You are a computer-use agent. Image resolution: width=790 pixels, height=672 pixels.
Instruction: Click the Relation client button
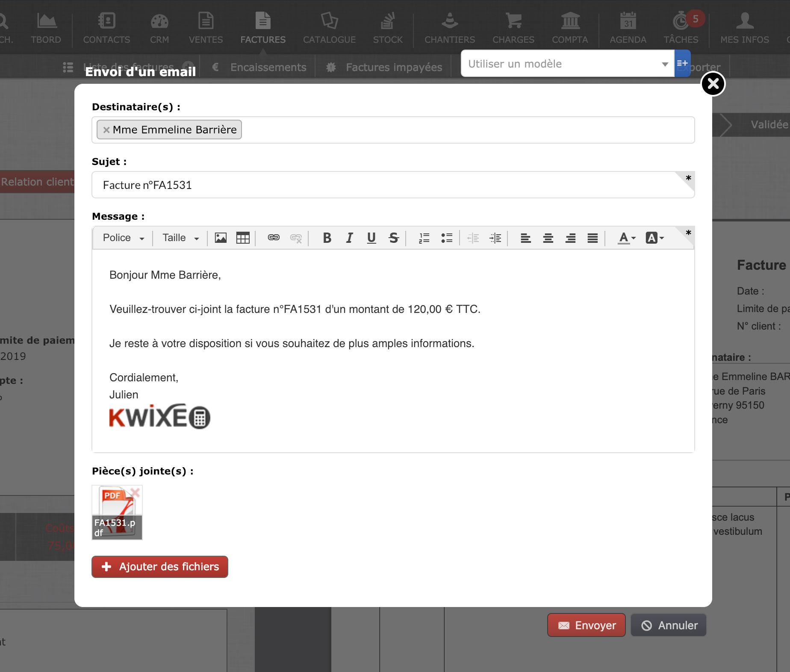tap(37, 182)
